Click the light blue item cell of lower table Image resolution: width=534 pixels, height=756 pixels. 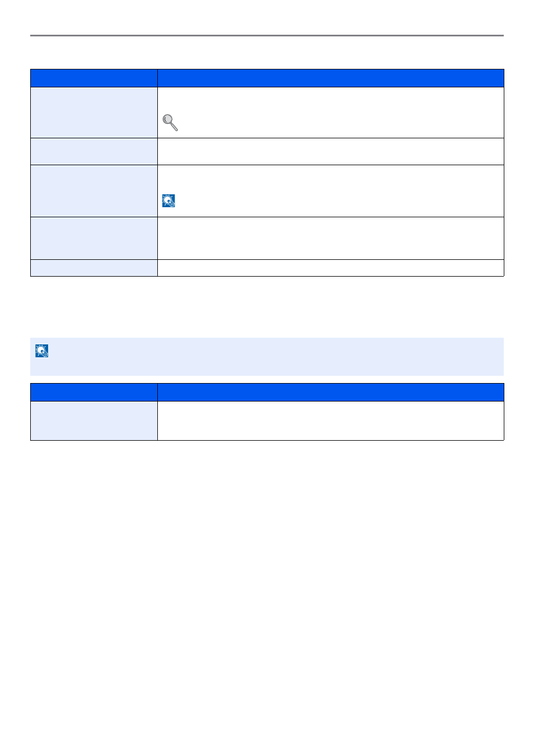[94, 421]
